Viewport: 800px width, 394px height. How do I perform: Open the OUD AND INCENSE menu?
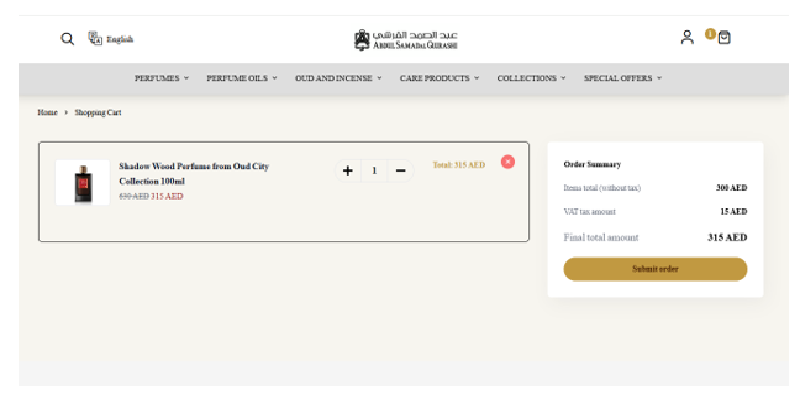pyautogui.click(x=334, y=78)
